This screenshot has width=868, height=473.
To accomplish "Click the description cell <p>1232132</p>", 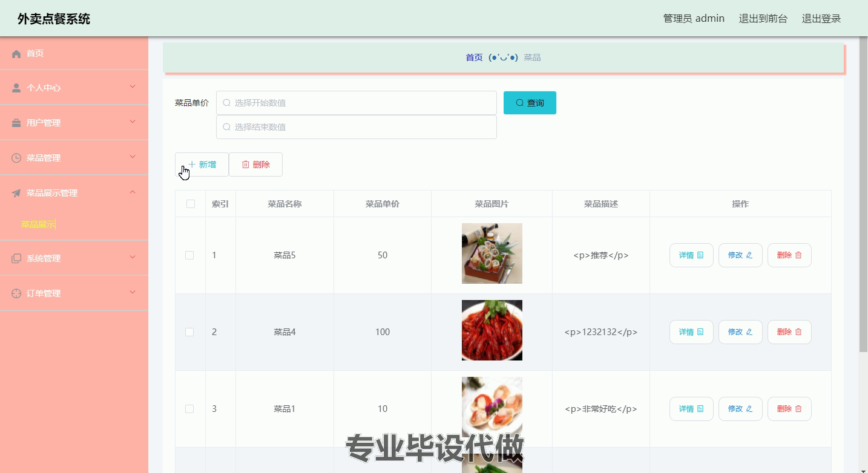I will coord(601,332).
